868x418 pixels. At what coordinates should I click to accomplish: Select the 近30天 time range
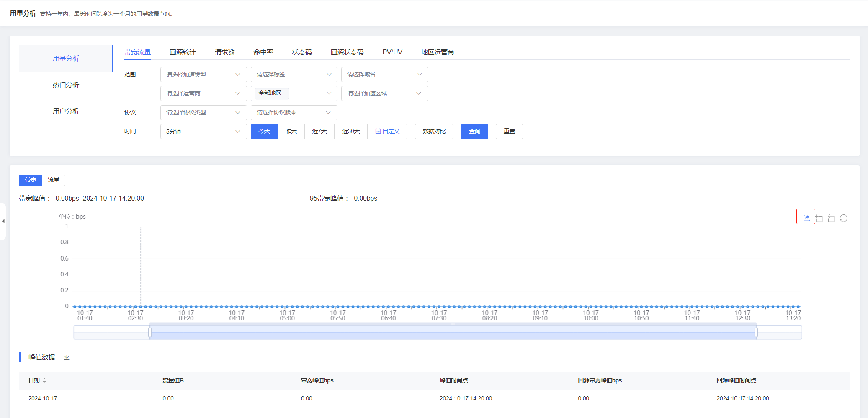351,132
